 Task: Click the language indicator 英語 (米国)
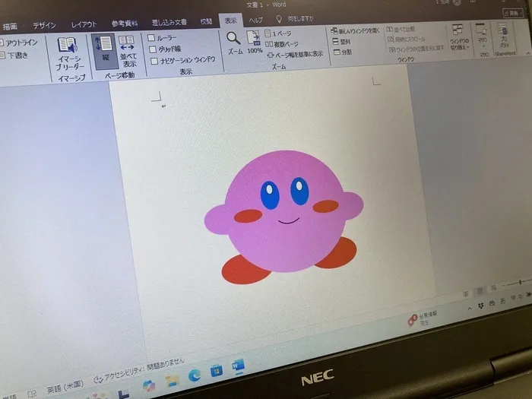[x=65, y=386]
